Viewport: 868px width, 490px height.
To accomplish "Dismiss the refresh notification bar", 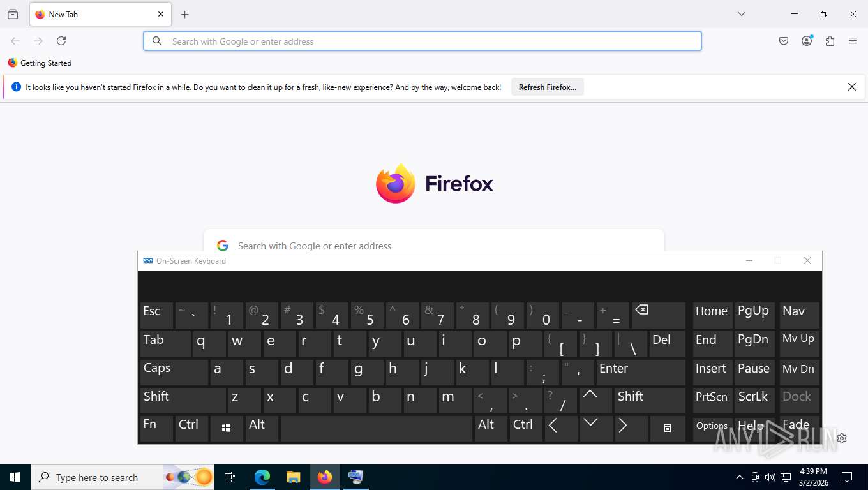I will 852,87.
